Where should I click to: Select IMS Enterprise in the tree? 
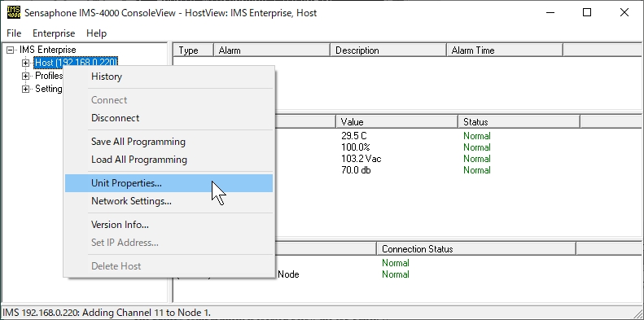click(48, 50)
